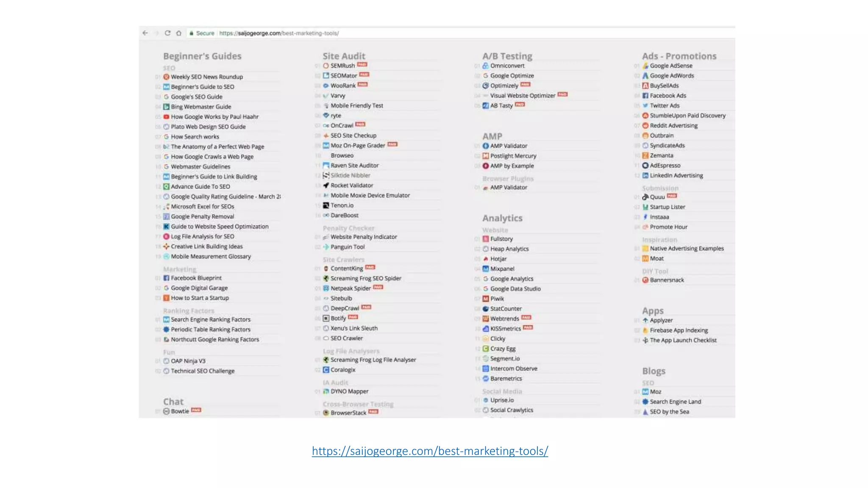
Task: Open StumbleUpon Paid Discovery link
Action: 687,116
